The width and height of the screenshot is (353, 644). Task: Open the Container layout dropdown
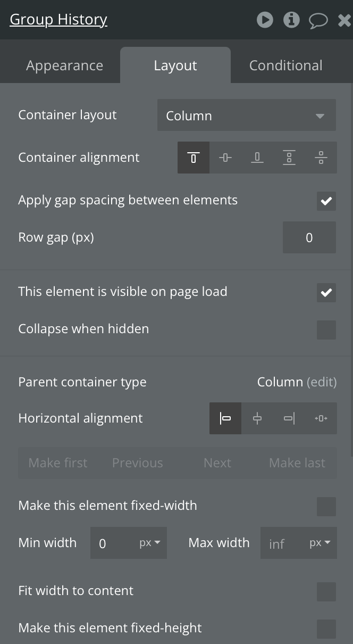point(247,115)
